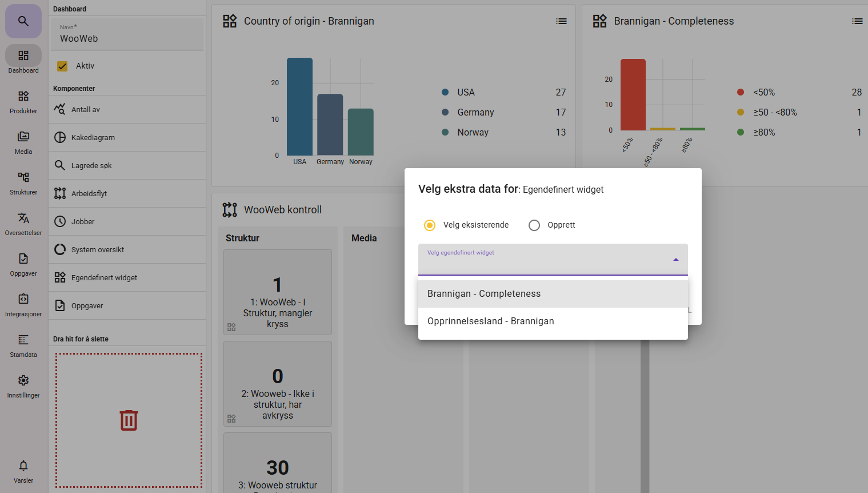Collapse the Velg egendefinert widget dropdown

676,260
